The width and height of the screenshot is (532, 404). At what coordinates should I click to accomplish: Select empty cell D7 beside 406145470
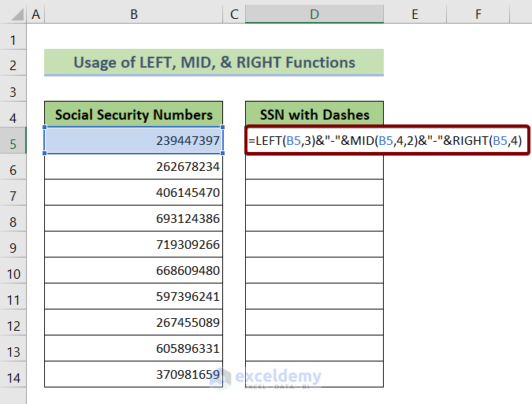point(314,192)
